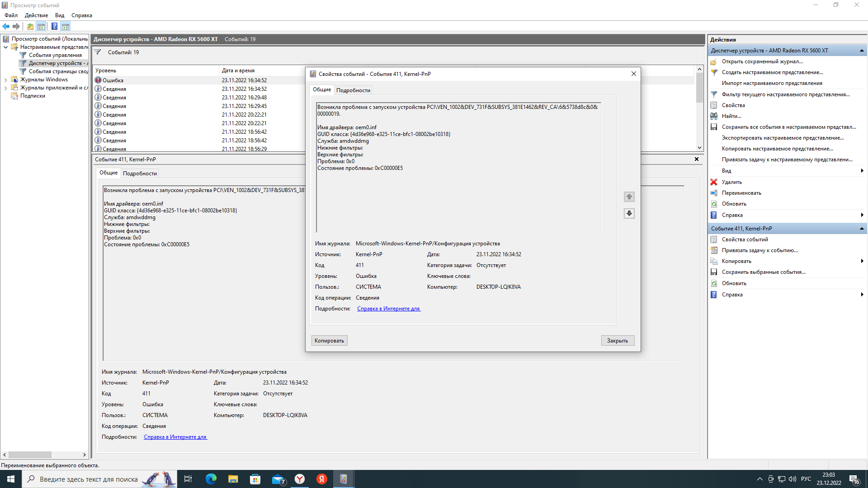The width and height of the screenshot is (868, 488).
Task: Open saved log icon in Actions pane
Action: [714, 61]
